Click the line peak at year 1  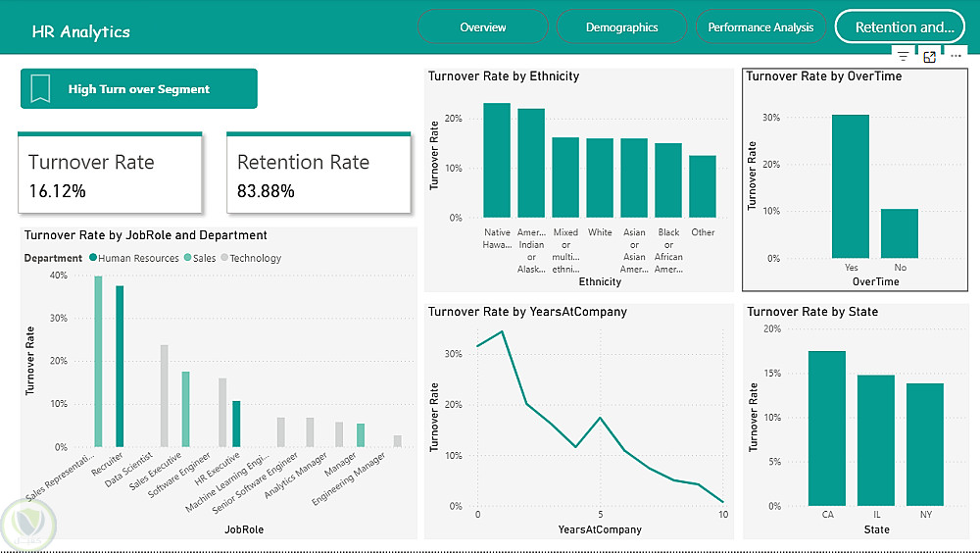(x=502, y=331)
